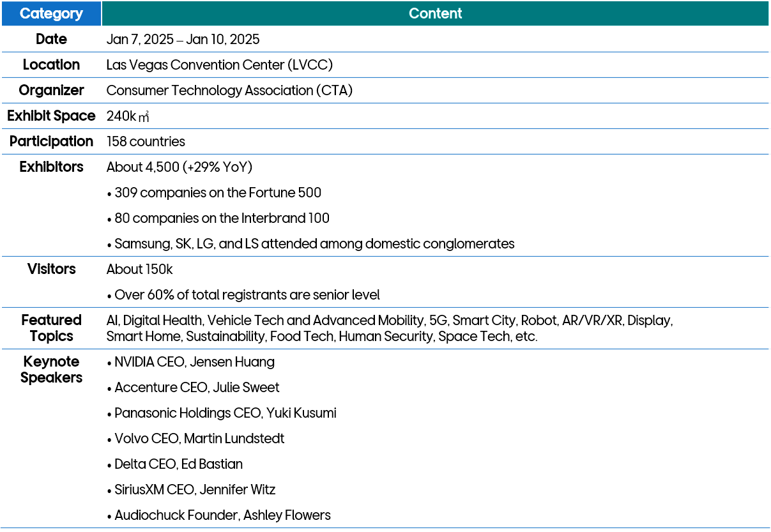771x532 pixels.
Task: Select the About 4,500 (+29% YoY) text
Action: (x=179, y=167)
